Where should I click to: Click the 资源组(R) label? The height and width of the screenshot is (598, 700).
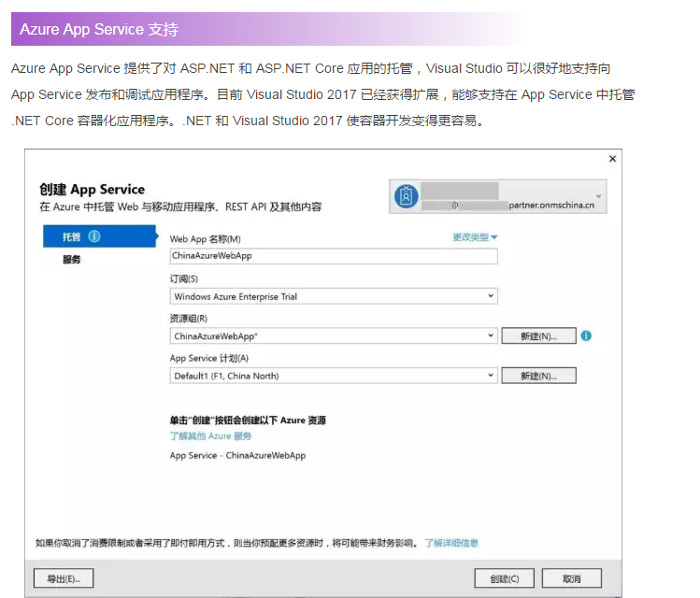click(x=189, y=319)
